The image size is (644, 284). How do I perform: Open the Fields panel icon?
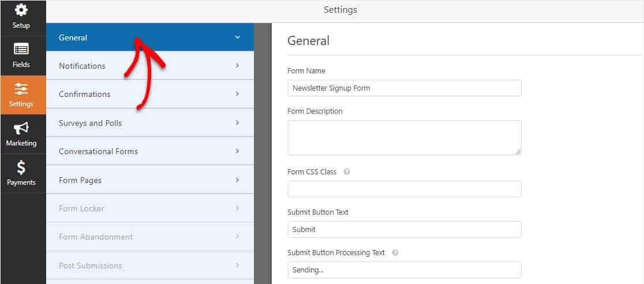(x=21, y=50)
